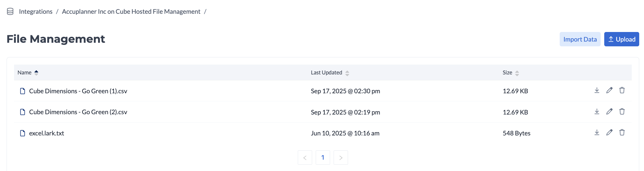The image size is (644, 171).
Task: Advance to the next page arrow
Action: [x=341, y=158]
